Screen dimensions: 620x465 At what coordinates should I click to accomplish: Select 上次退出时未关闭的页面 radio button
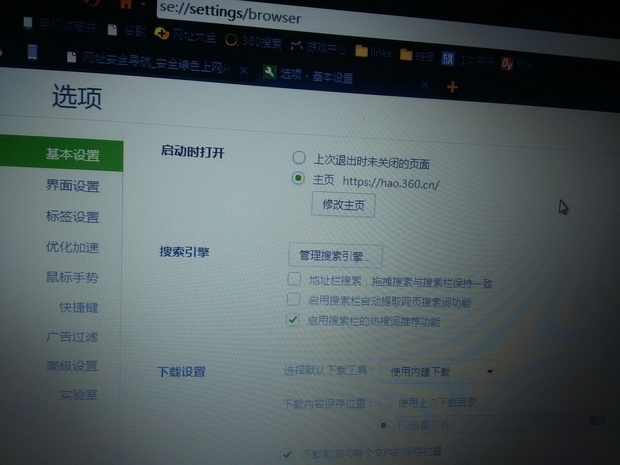[x=299, y=157]
